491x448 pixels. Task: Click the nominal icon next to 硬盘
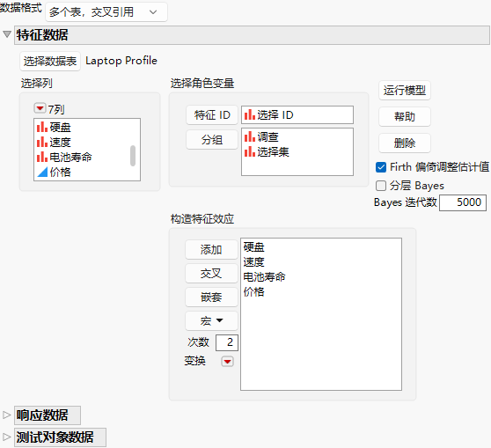[x=42, y=127]
